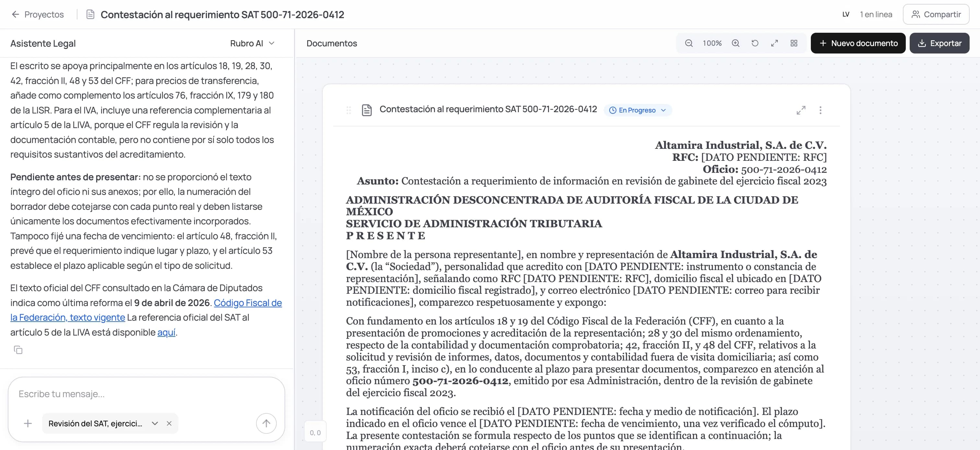Open the 'aquí' LIVA reference link
980x450 pixels.
[166, 332]
